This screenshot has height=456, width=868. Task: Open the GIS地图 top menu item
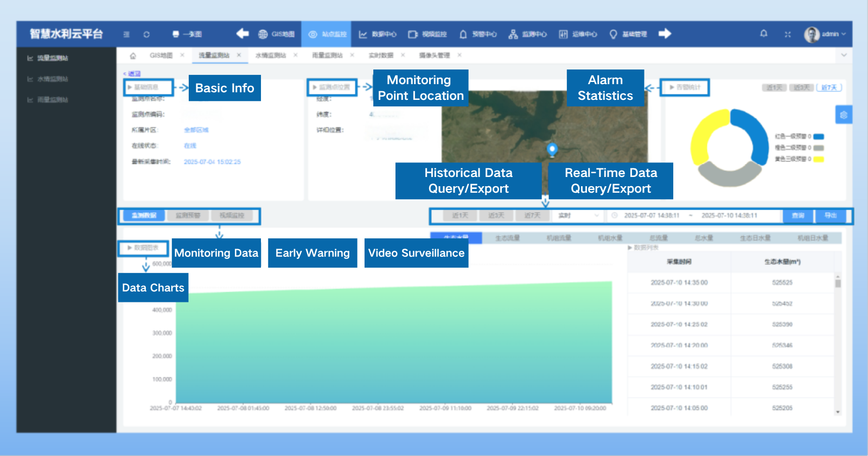277,34
